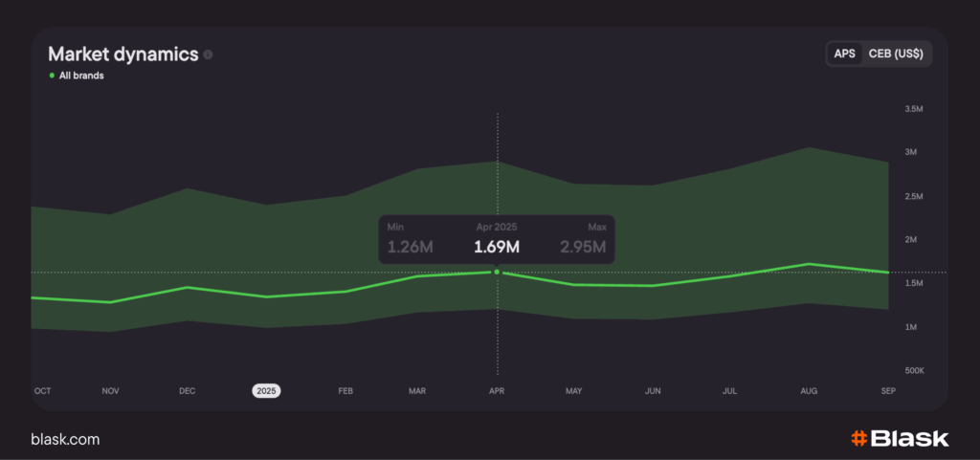Viewport: 980px width, 460px height.
Task: Click the Market dynamics chart title
Action: click(122, 55)
